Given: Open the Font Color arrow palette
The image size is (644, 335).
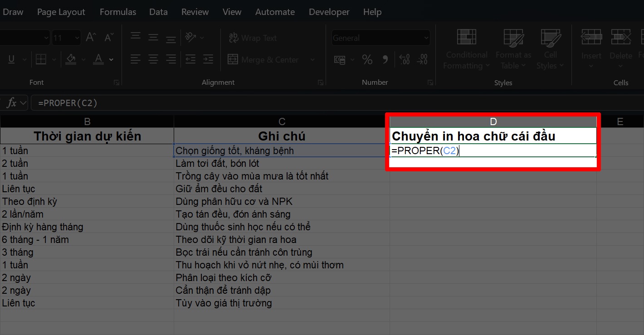Looking at the screenshot, I should tap(111, 60).
